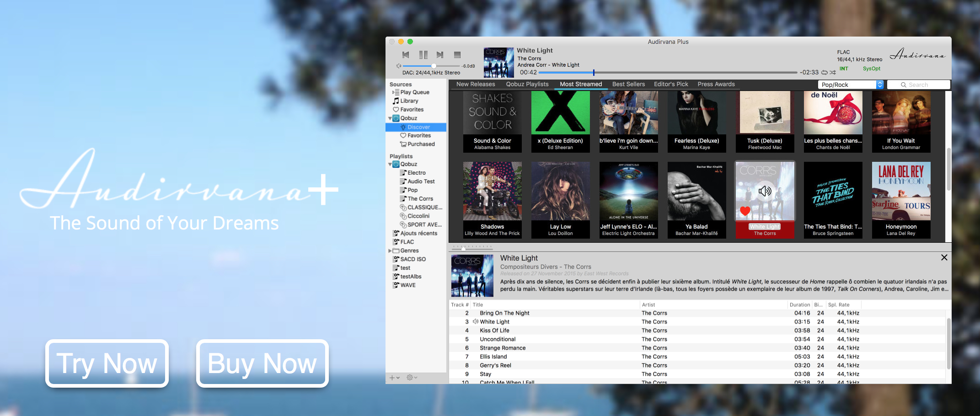Switch to the New Releases tab
980x416 pixels.
tap(476, 84)
